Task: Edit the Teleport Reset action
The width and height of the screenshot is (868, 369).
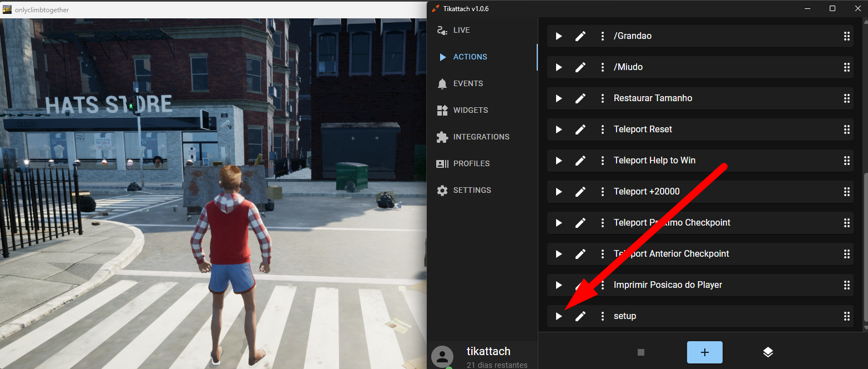Action: pos(581,129)
